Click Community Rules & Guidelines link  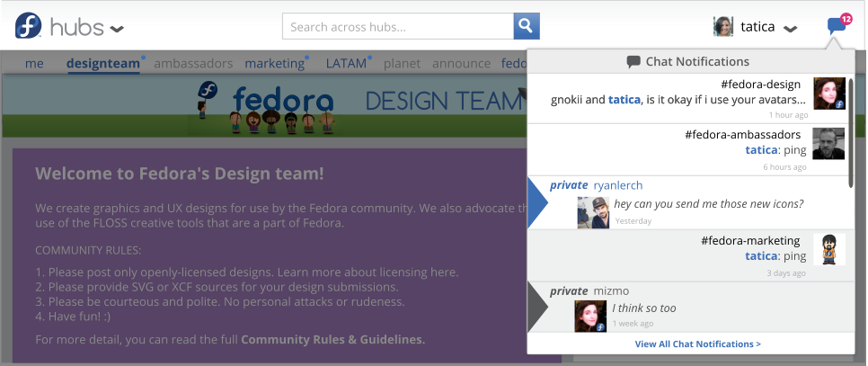tap(332, 339)
